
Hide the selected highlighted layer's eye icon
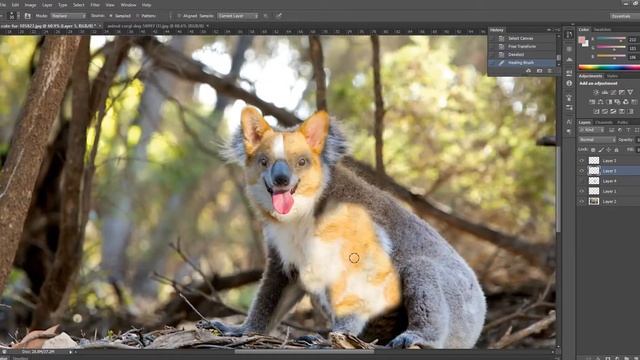(582, 171)
